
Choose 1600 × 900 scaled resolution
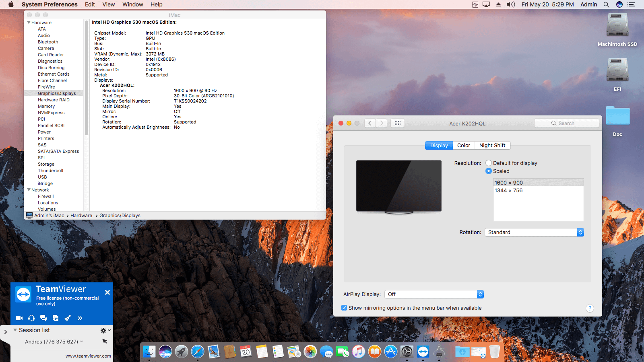(x=539, y=183)
